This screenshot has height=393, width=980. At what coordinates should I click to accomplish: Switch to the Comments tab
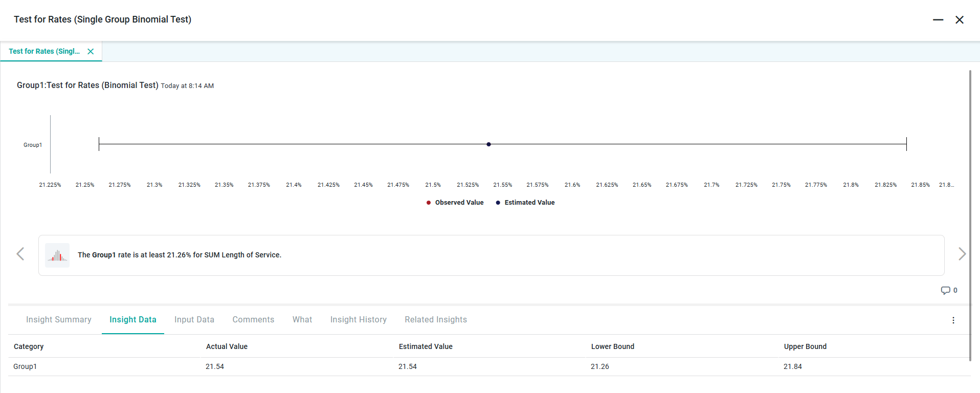coord(253,320)
